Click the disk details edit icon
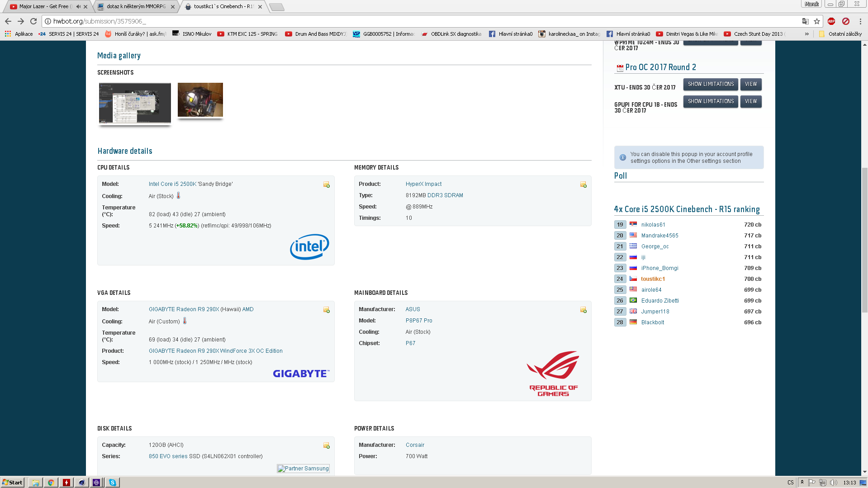Viewport: 868px width, 488px height. [x=326, y=445]
